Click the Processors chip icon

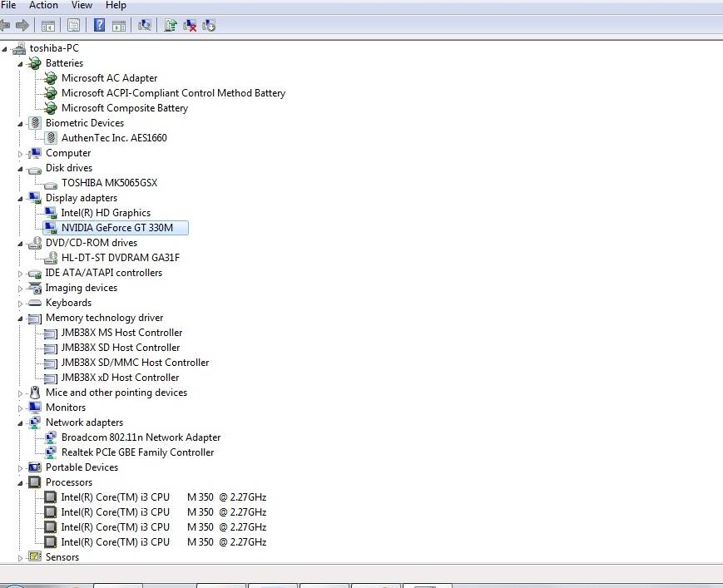35,482
